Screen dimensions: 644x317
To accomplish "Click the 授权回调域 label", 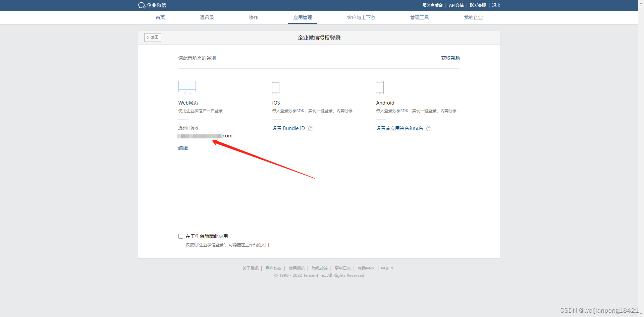I will 188,128.
